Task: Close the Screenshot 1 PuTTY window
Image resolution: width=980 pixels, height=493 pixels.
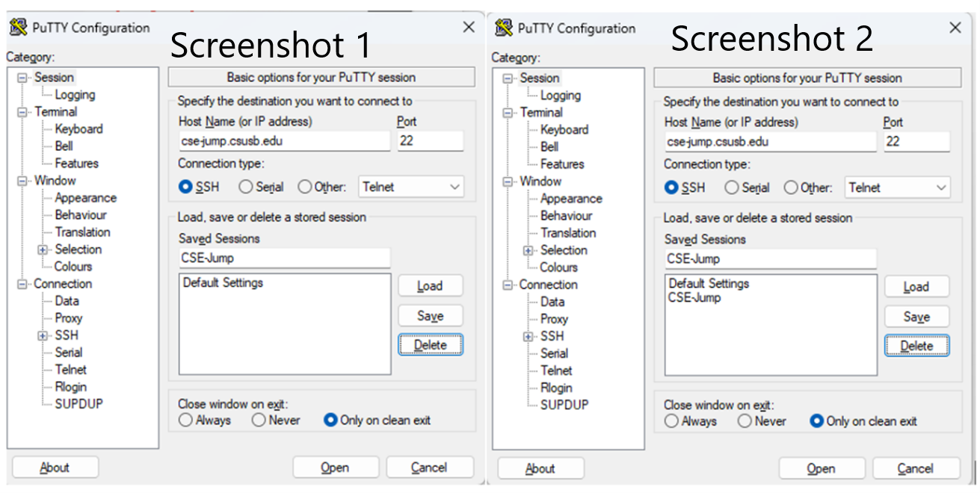Action: tap(469, 28)
